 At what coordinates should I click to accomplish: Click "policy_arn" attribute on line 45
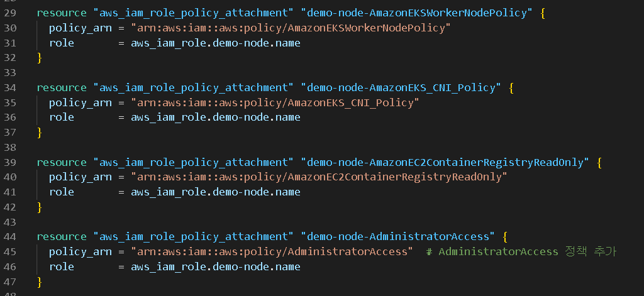coord(80,251)
